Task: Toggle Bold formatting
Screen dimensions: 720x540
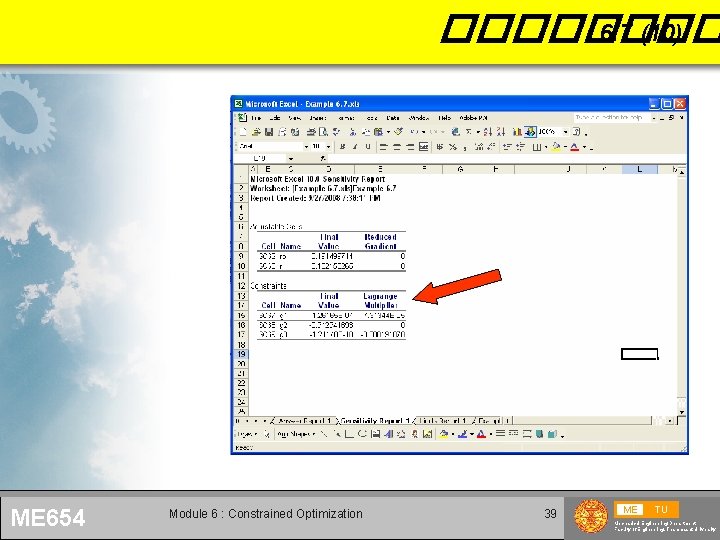Action: pos(343,146)
